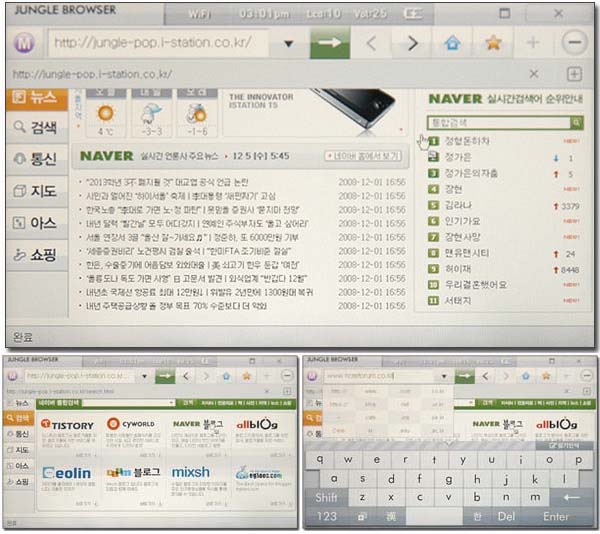
Task: Click the green search magnifier in NAVER box
Action: point(576,123)
